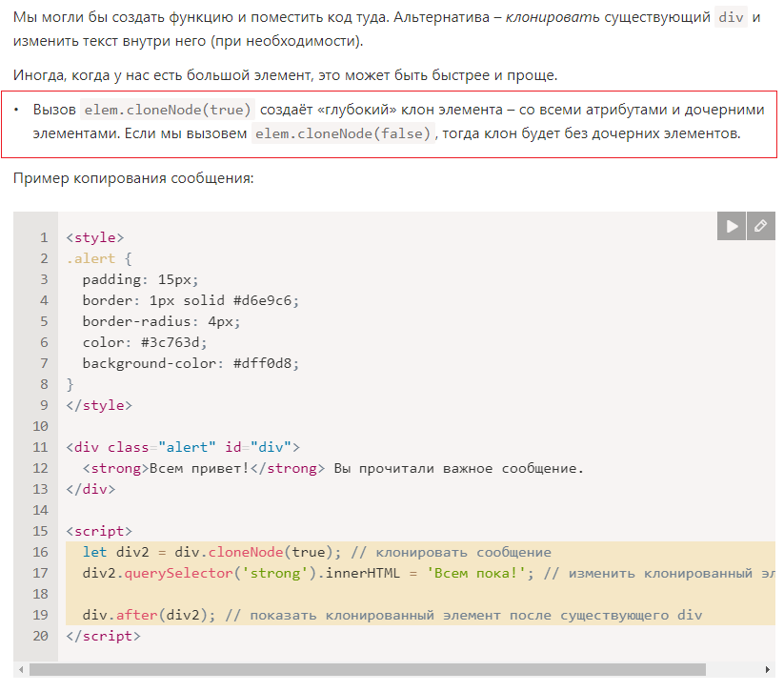Click the closing '</script>' tag line

tap(104, 636)
